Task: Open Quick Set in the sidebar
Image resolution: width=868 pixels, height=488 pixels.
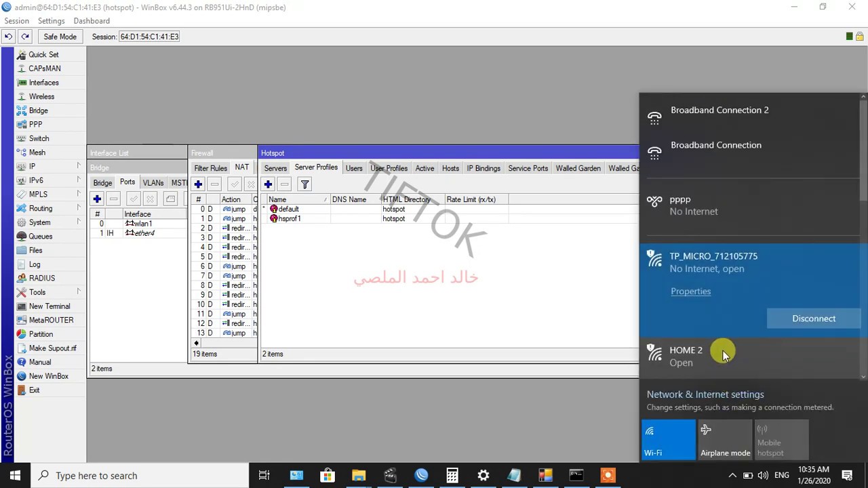Action: click(x=43, y=54)
